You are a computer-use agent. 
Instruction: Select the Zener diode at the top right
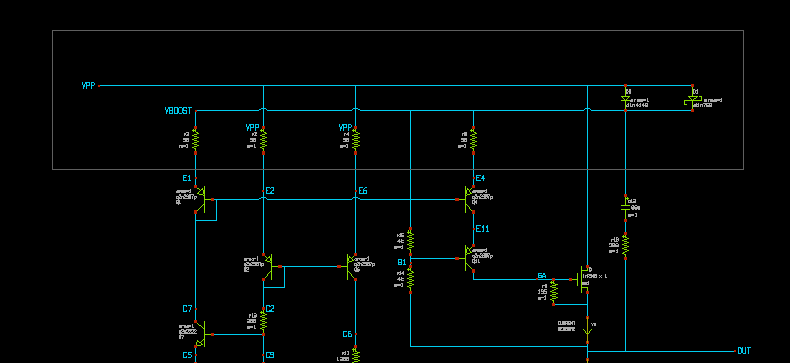pyautogui.click(x=693, y=98)
